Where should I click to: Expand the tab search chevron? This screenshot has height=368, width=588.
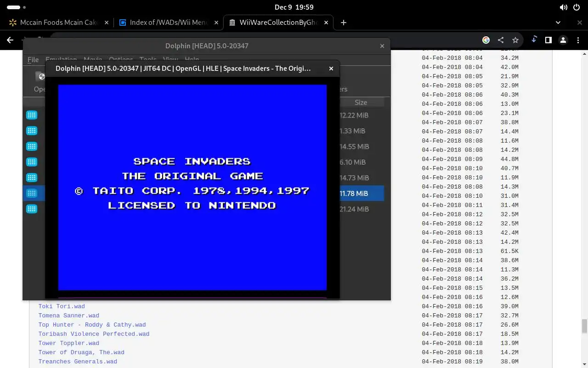click(558, 22)
